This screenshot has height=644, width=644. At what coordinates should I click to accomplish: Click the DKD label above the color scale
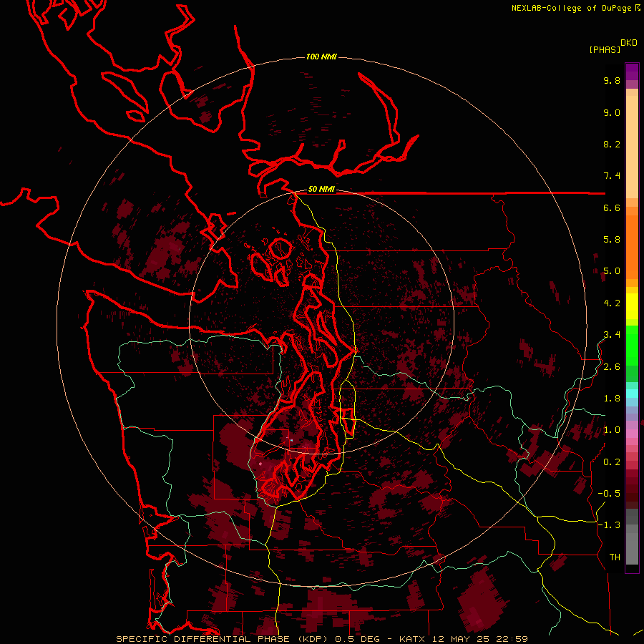tap(629, 43)
